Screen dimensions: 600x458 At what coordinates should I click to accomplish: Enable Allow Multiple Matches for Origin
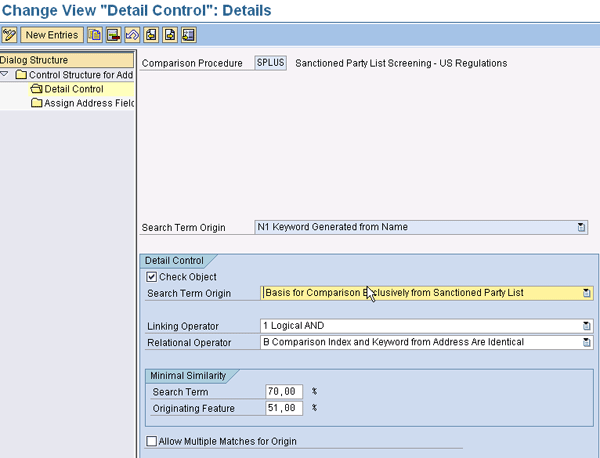[152, 441]
